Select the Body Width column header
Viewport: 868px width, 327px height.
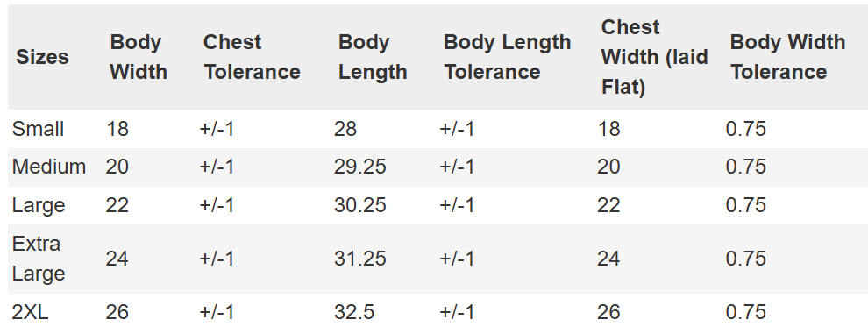click(139, 57)
